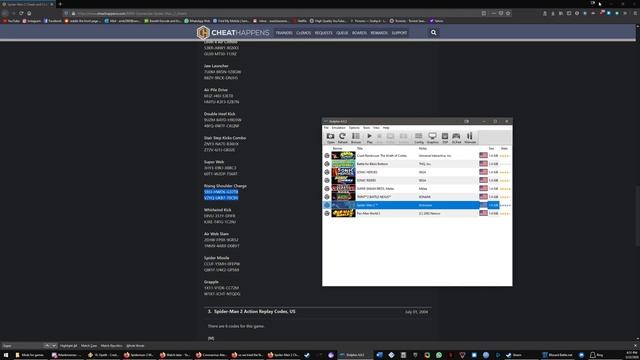
Task: Close the browser find bar
Action: 635,346
